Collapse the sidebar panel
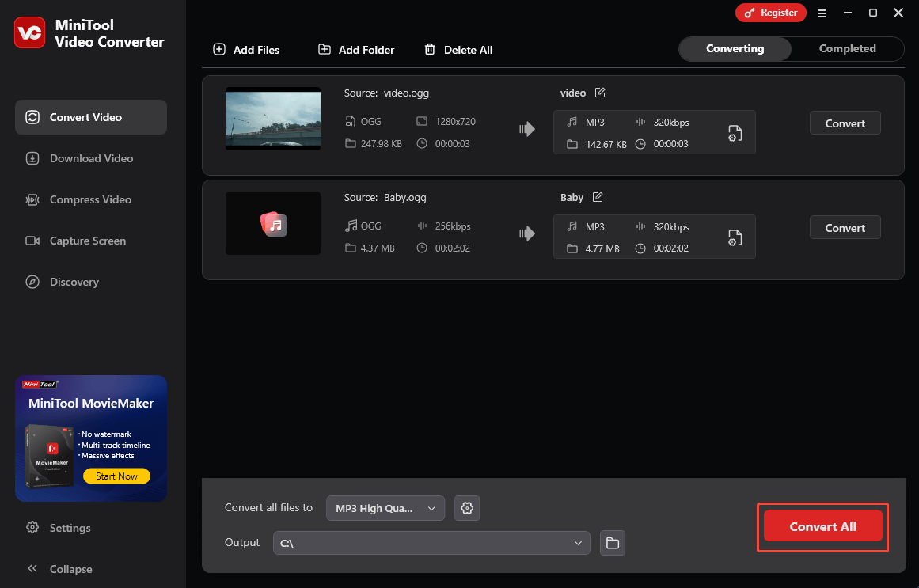This screenshot has height=588, width=919. (x=60, y=569)
